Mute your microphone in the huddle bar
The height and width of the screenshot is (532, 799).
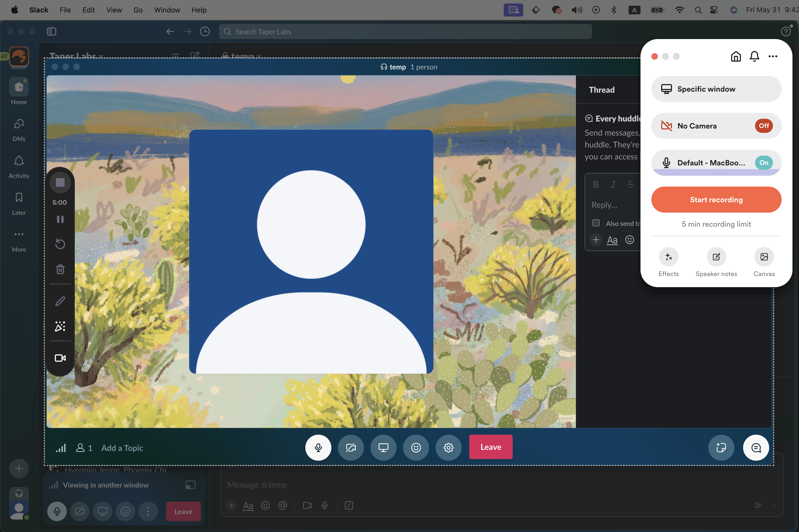[318, 447]
